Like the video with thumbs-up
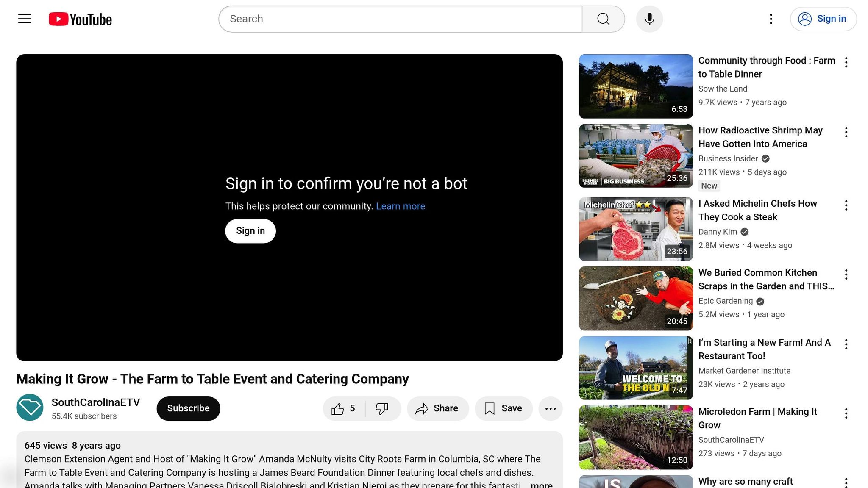 [344, 408]
